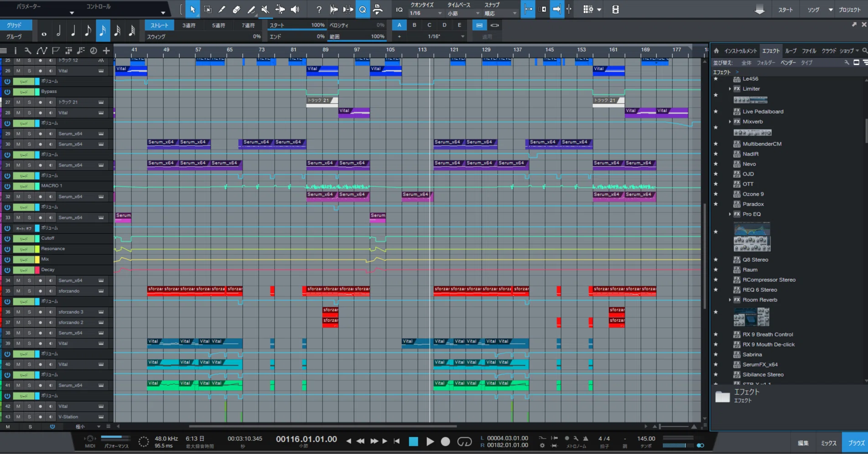Expand the Room Reverb effect entry
This screenshot has height=454, width=868.
(x=730, y=300)
